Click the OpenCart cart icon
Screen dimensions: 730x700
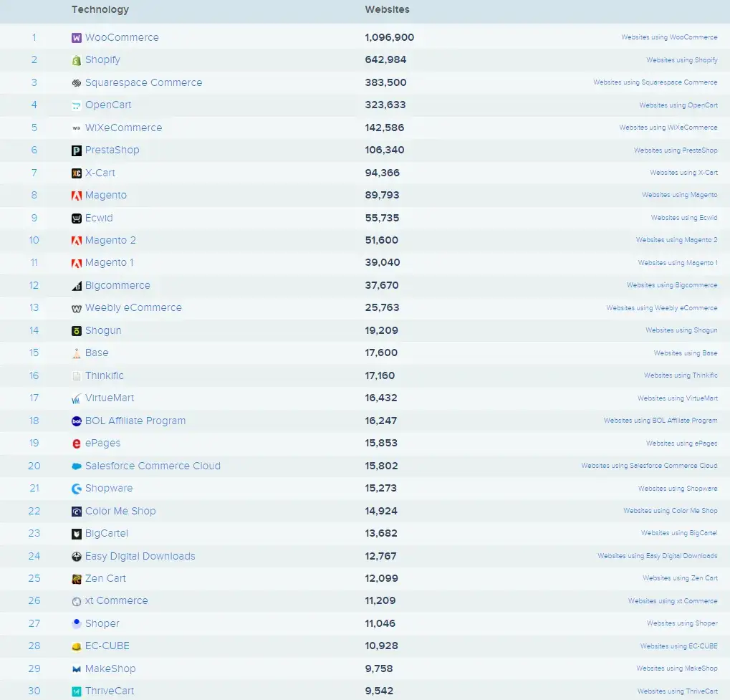(77, 106)
